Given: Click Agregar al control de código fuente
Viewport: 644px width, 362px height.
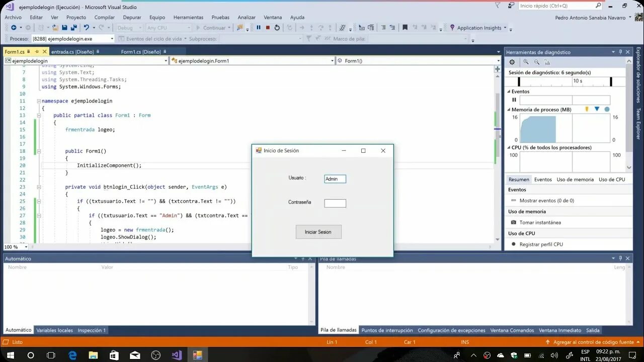Looking at the screenshot, I should [x=594, y=342].
